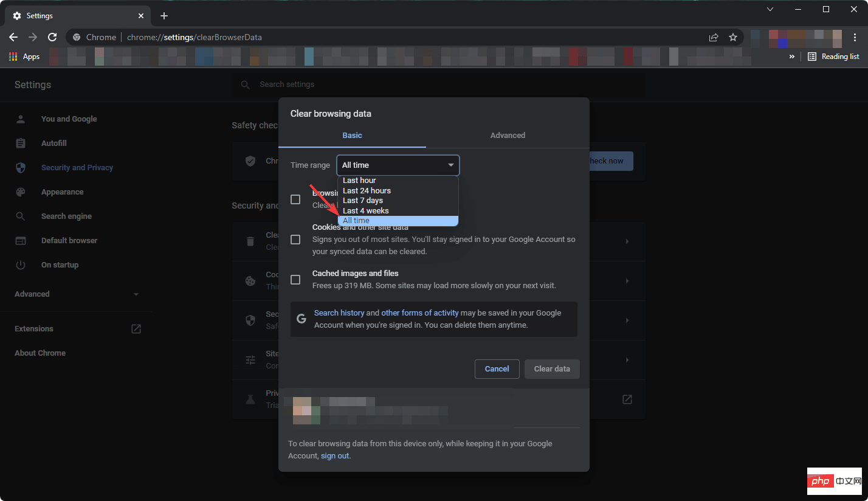Viewport: 868px width, 501px height.
Task: Check the Browsing history checkbox
Action: tap(295, 199)
